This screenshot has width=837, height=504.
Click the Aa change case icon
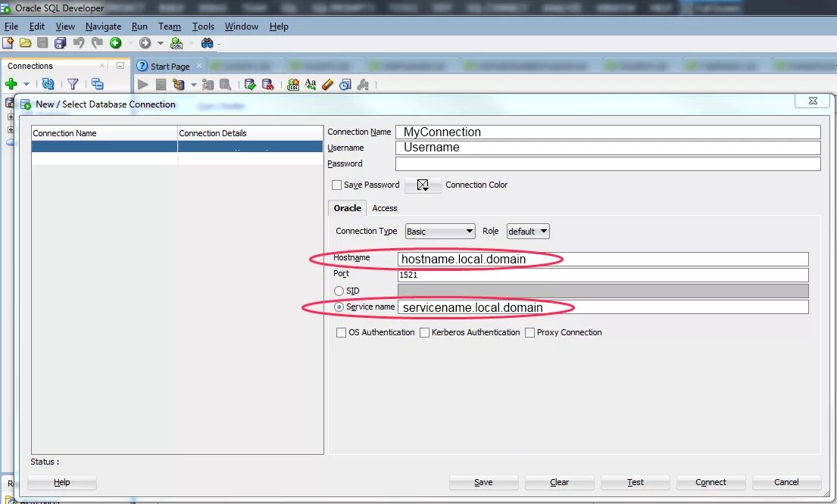(310, 84)
